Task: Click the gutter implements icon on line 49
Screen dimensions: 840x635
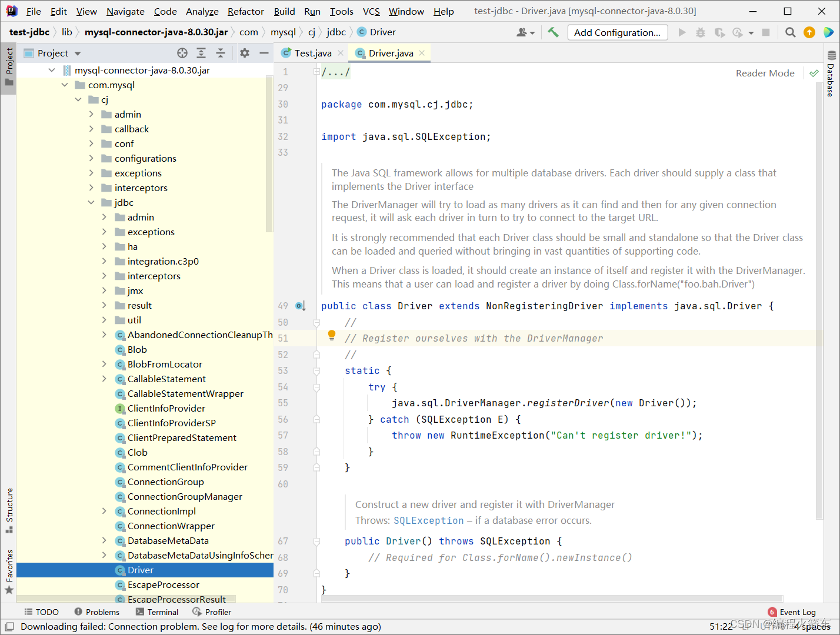Action: pyautogui.click(x=300, y=306)
